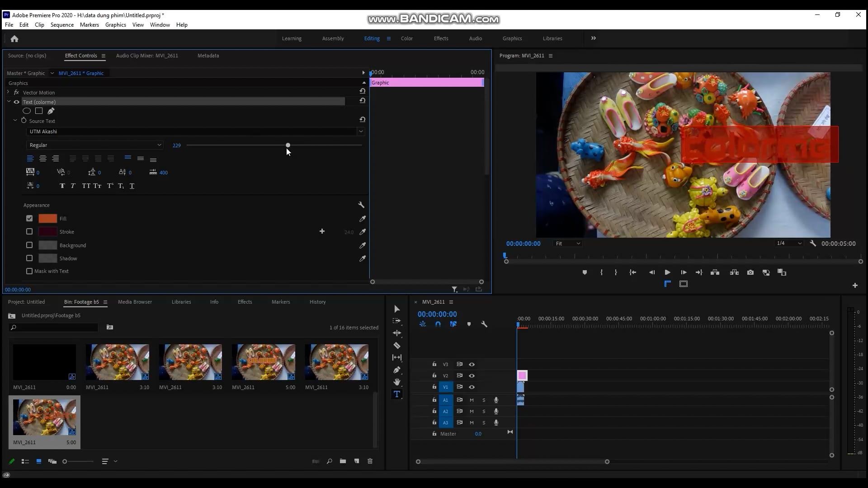Viewport: 868px width, 488px height.
Task: Open the Fit zoom level dropdown
Action: (567, 244)
